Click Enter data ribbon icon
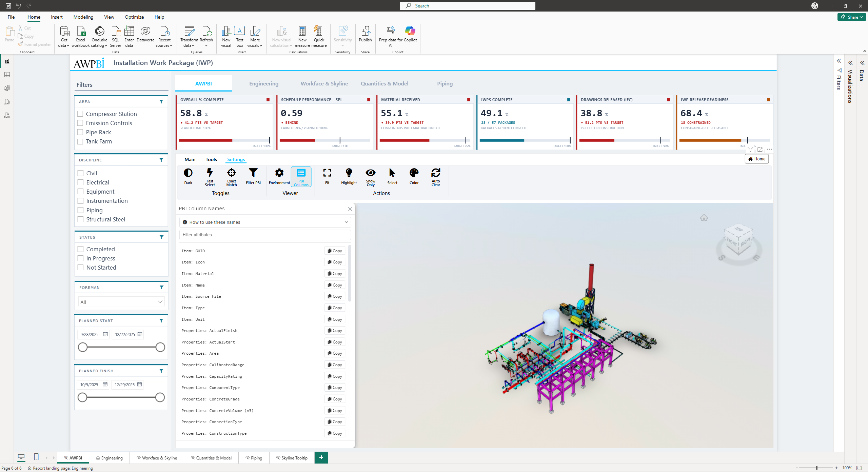The width and height of the screenshot is (868, 472). click(129, 37)
